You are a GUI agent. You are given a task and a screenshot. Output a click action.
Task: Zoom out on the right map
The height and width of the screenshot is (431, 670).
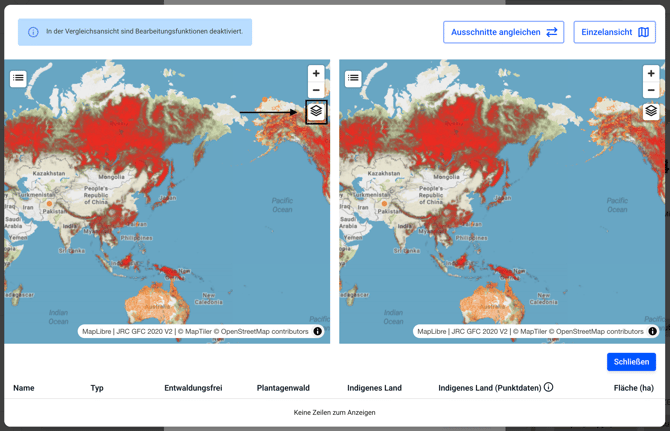(x=651, y=90)
